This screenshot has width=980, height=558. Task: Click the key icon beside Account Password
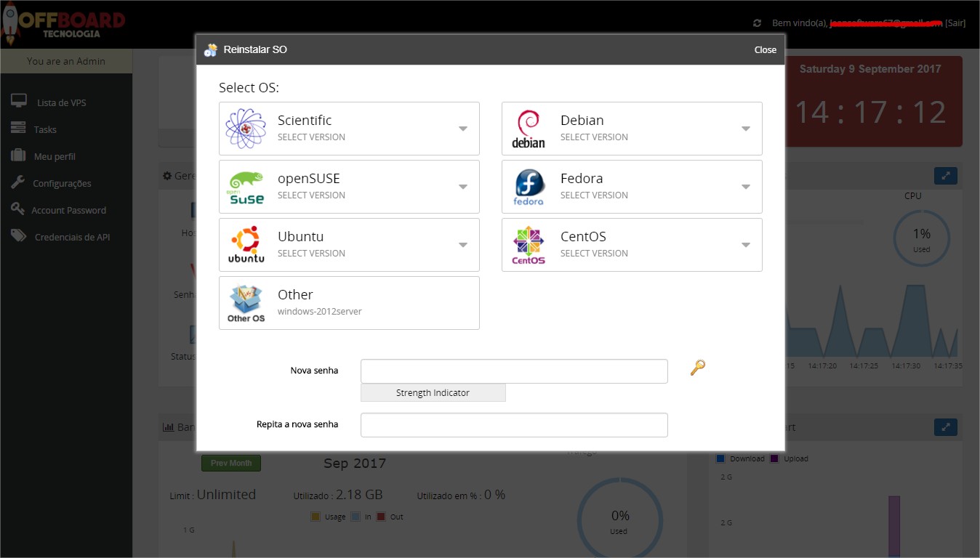pos(17,209)
